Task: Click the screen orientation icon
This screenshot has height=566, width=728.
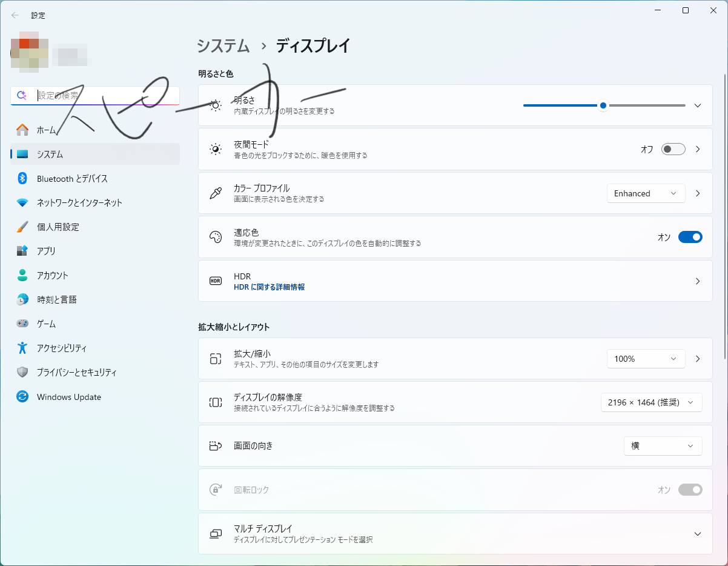Action: point(216,445)
